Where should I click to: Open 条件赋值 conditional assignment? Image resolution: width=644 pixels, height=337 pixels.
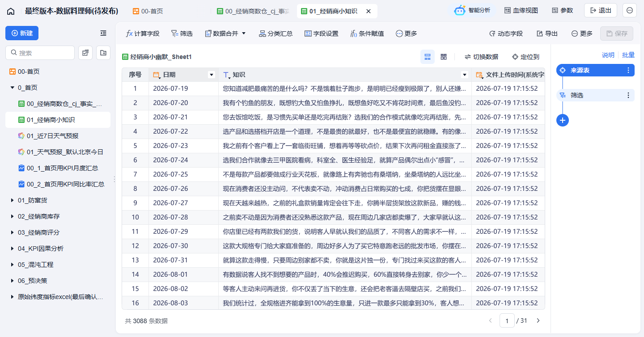point(367,34)
